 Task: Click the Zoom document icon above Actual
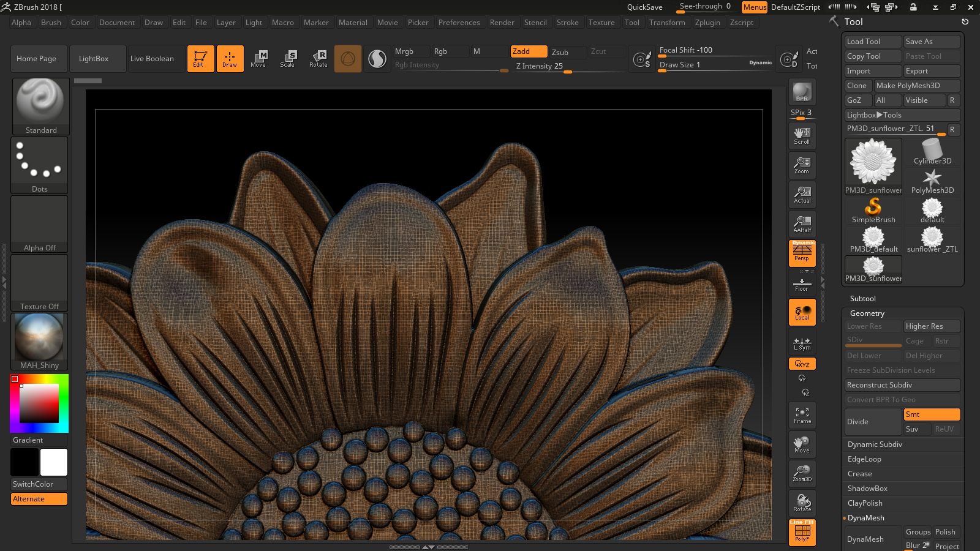(802, 165)
